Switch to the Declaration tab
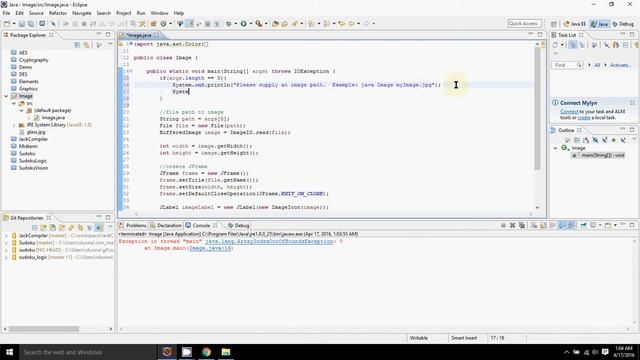The height and width of the screenshot is (360, 640). (166, 225)
